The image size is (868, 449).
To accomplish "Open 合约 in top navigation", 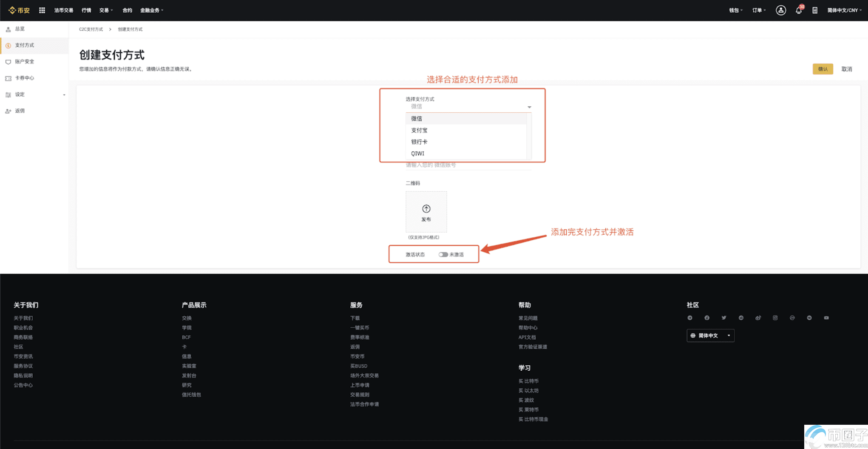I will point(127,10).
